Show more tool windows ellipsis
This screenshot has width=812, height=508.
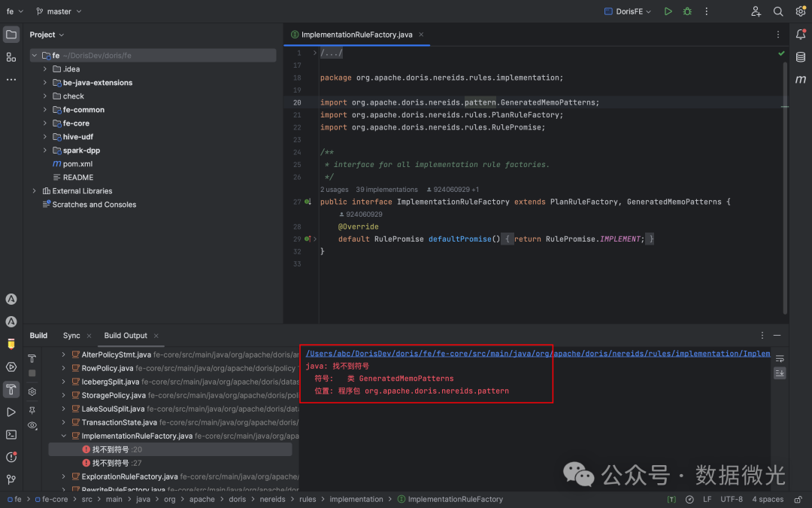(11, 80)
